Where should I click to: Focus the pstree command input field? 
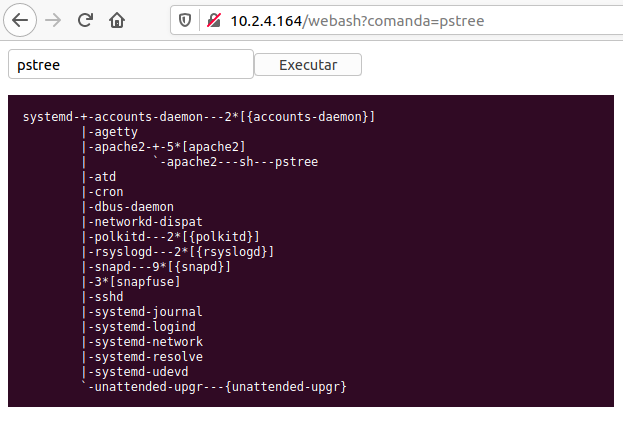pos(131,64)
